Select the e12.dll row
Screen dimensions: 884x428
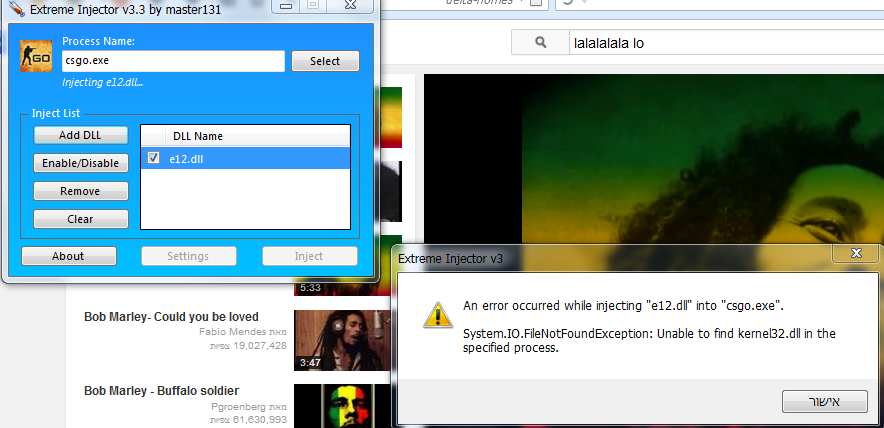[x=245, y=158]
